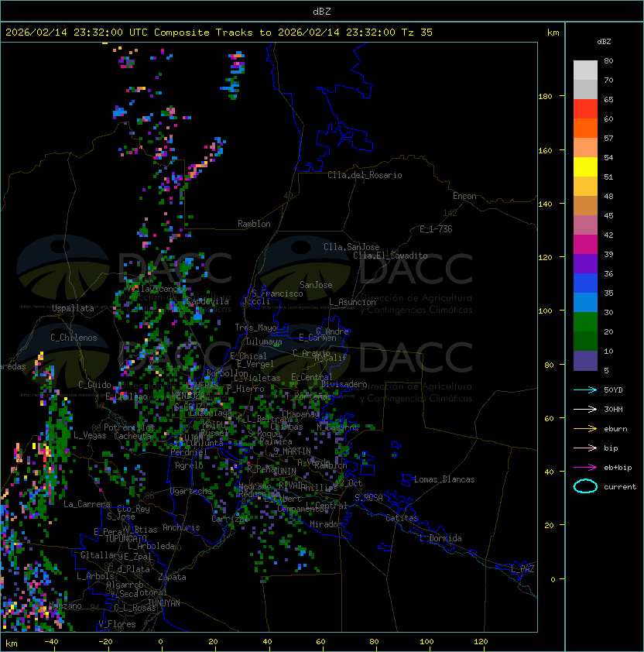This screenshot has width=644, height=652.
Task: Pick the red swatch in dBZ color scale
Action: point(585,109)
